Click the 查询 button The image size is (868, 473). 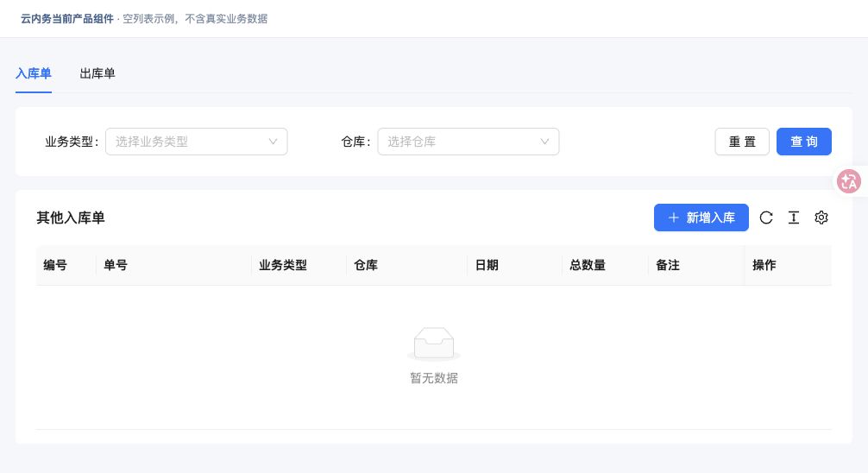pos(804,142)
